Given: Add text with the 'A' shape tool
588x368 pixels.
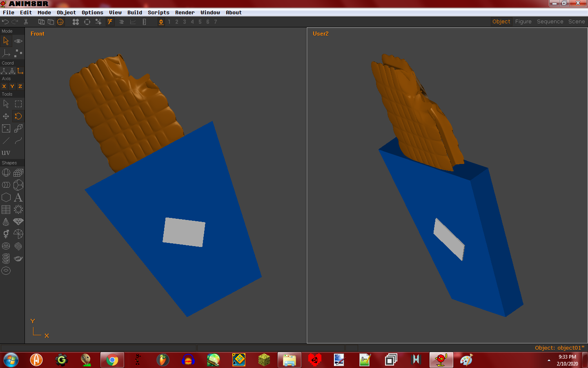Looking at the screenshot, I should 18,197.
